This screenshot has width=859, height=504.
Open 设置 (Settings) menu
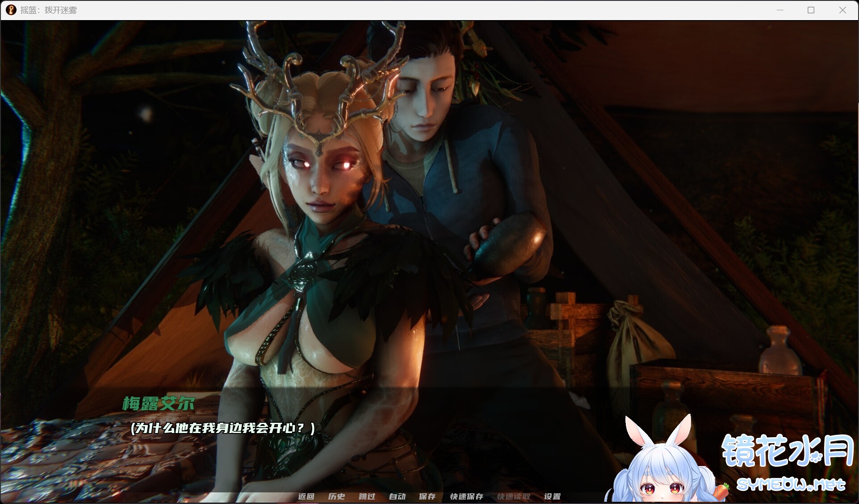tap(552, 496)
